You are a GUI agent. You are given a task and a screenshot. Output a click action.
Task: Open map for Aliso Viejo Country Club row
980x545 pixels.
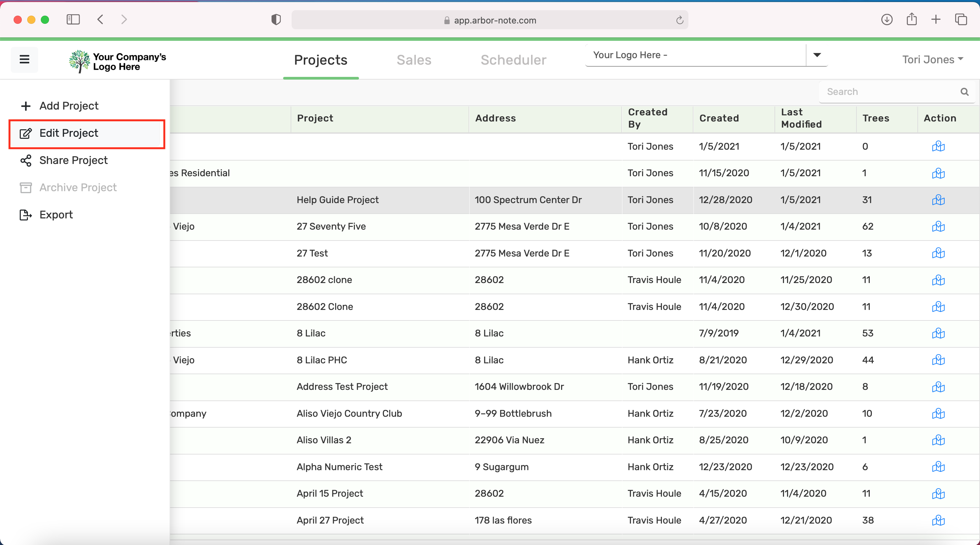(938, 413)
